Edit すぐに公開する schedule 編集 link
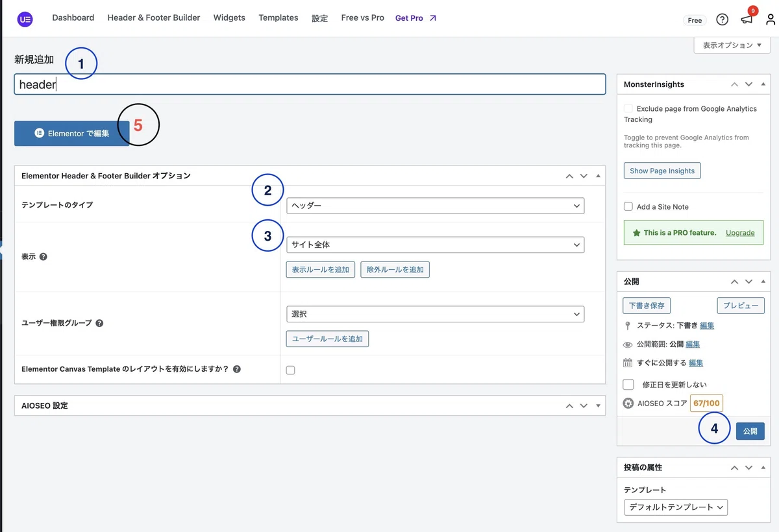Image resolution: width=779 pixels, height=532 pixels. click(696, 363)
